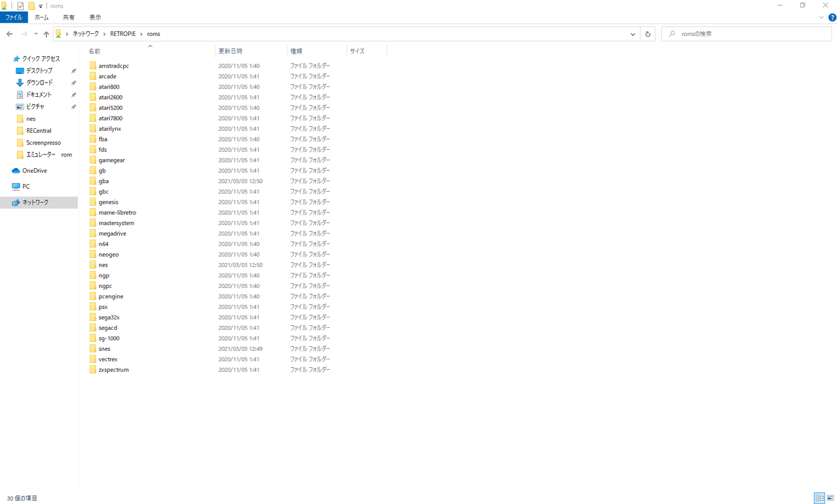
Task: Go up one folder level
Action: [x=46, y=34]
